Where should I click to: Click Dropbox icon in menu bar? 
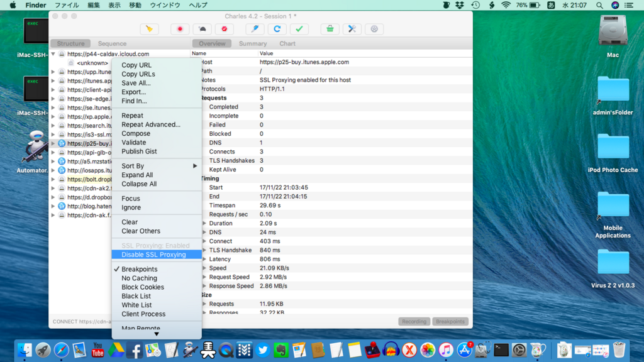460,5
